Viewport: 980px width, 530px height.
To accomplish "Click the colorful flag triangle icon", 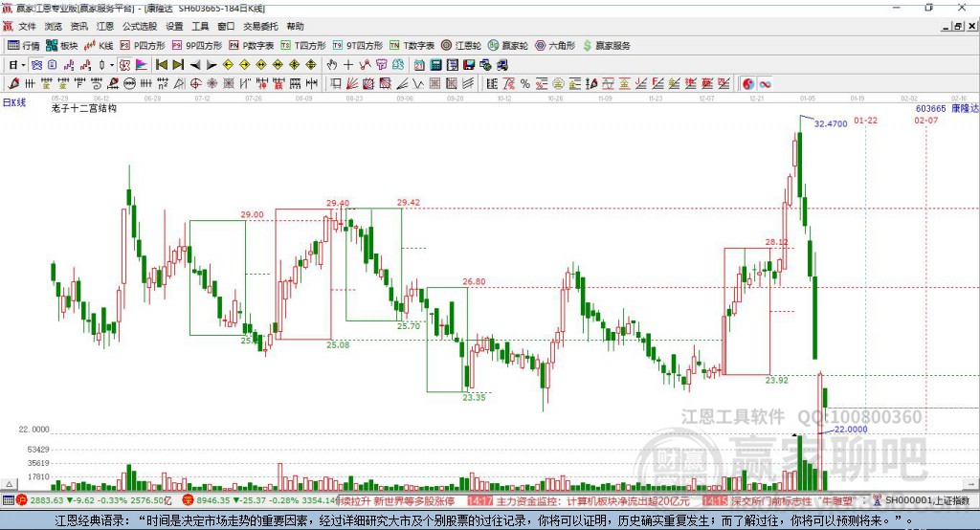I will coord(142,65).
